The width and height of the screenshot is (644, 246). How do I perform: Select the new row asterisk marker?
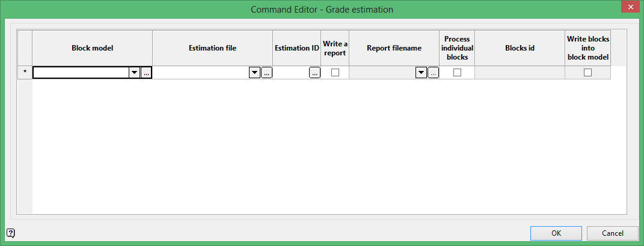[x=25, y=73]
